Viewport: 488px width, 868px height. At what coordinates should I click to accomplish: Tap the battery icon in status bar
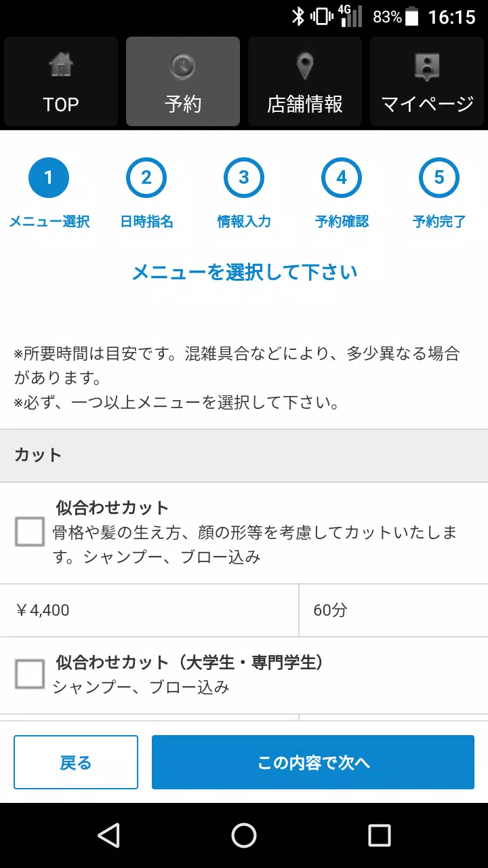(411, 17)
